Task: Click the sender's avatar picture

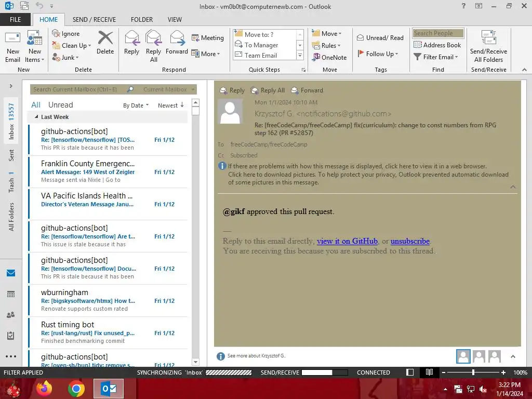Action: point(230,112)
